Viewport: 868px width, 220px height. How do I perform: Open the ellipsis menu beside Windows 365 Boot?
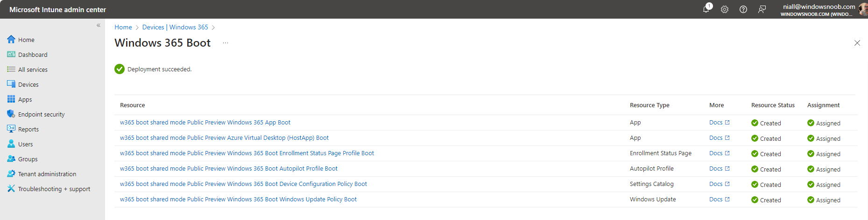[x=226, y=43]
